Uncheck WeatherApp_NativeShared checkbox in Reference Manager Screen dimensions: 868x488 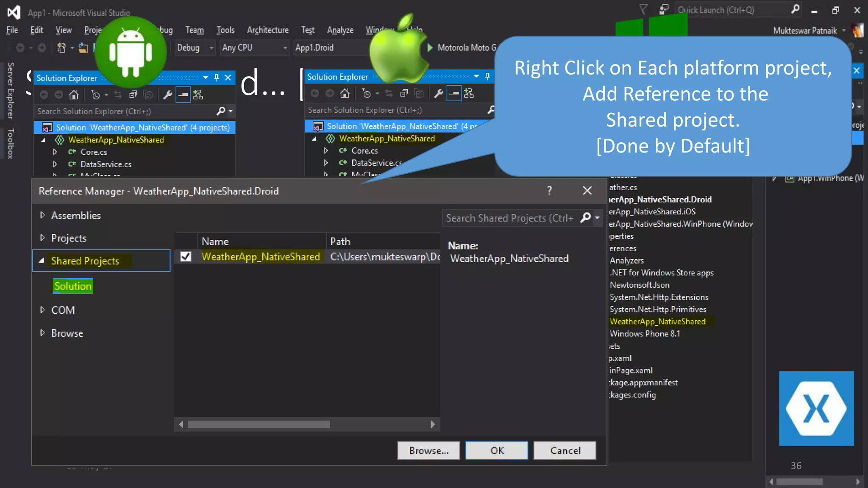186,257
